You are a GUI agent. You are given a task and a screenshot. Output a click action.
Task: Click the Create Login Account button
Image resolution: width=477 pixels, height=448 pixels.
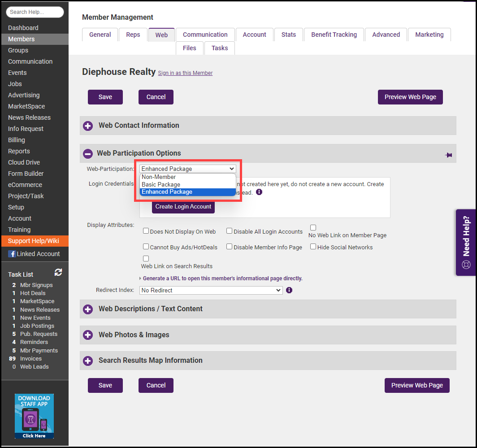click(x=183, y=206)
